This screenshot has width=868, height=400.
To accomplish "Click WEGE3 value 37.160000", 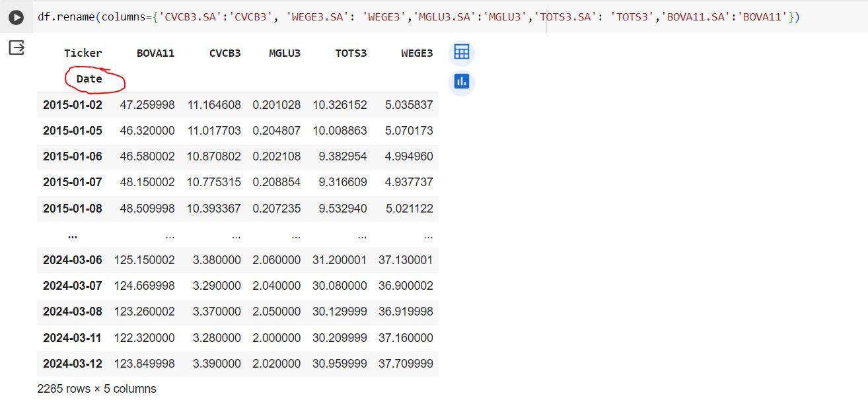I will [406, 338].
